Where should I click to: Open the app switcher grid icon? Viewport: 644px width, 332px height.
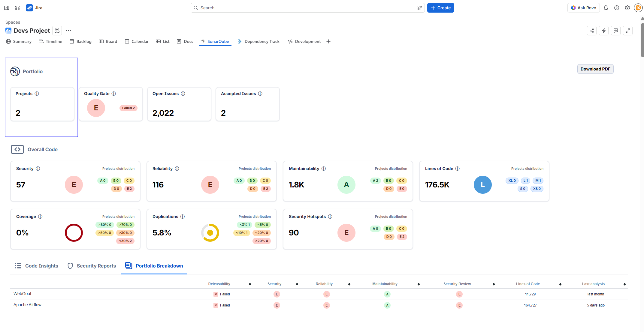click(17, 8)
